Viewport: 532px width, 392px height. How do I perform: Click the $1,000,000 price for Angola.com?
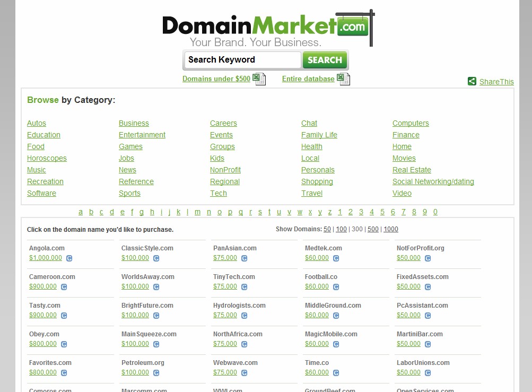(x=46, y=258)
